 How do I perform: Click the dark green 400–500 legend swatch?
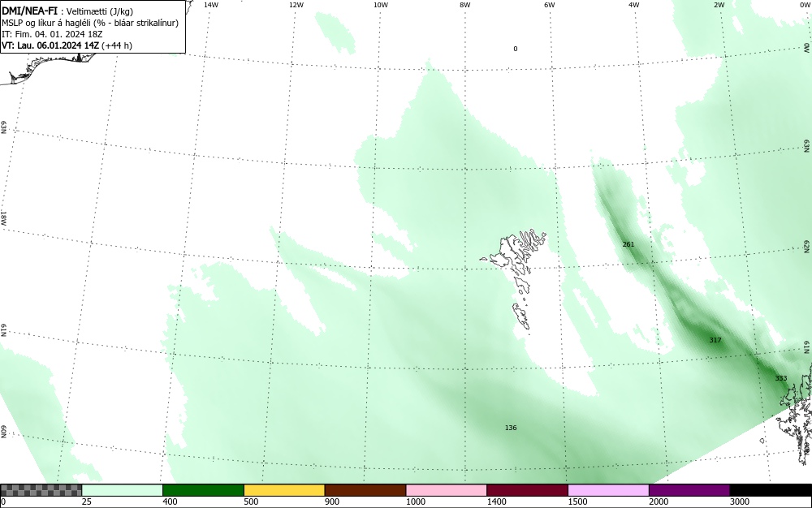click(x=203, y=490)
